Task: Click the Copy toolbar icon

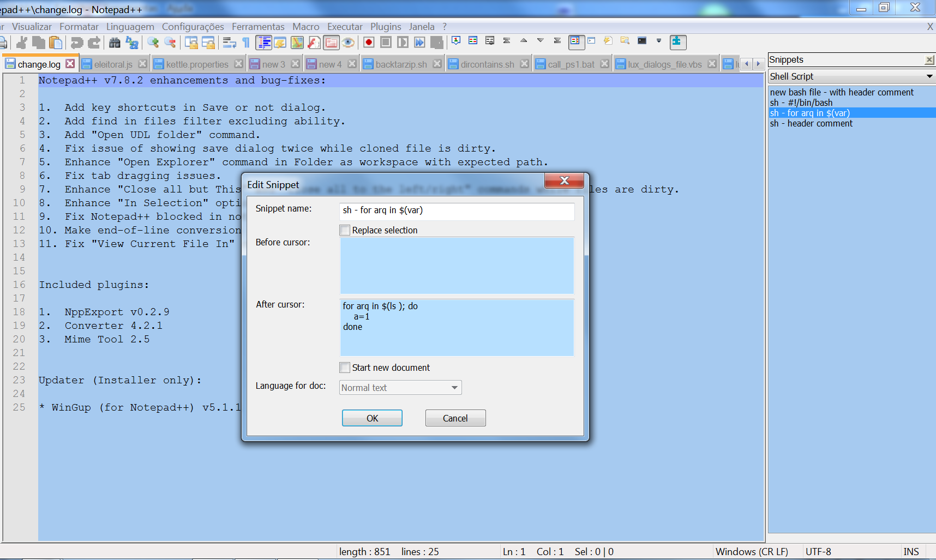Action: point(39,43)
